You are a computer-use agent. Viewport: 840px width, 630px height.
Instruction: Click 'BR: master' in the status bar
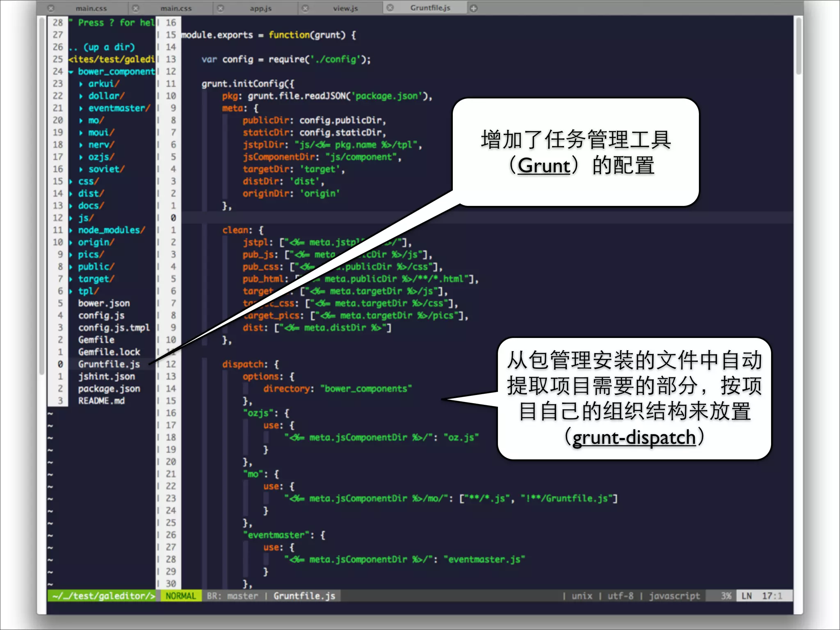tap(233, 596)
